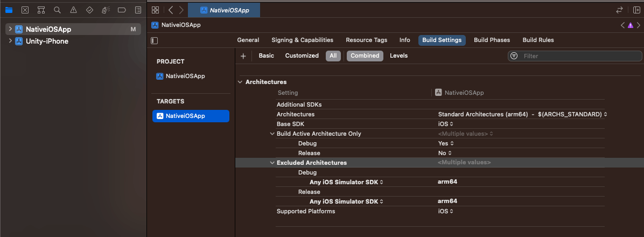Switch to the Resource Tags tab

pyautogui.click(x=366, y=40)
